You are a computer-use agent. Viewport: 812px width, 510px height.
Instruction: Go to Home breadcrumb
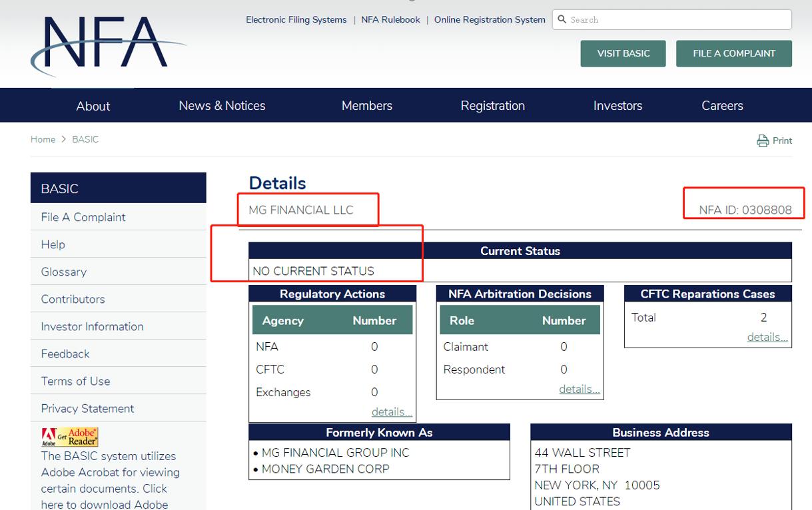coord(43,139)
